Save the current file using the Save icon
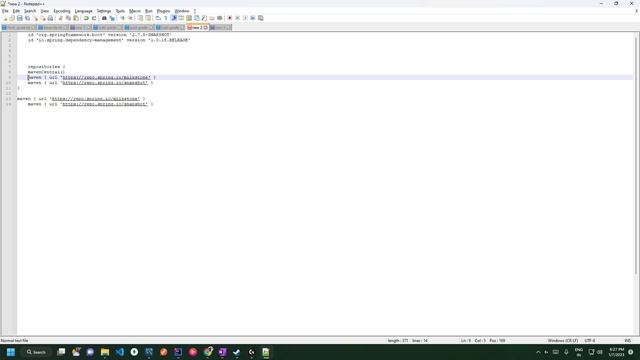The width and height of the screenshot is (640, 360). click(20, 18)
